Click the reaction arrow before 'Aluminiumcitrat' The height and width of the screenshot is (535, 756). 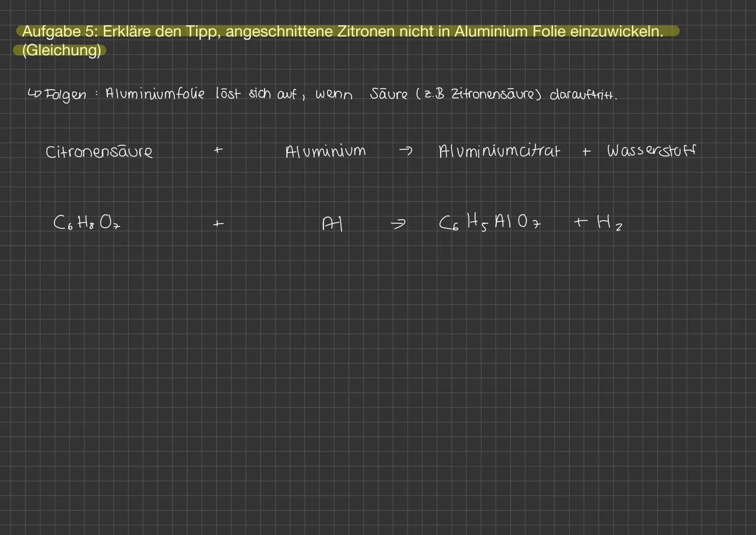pos(406,151)
